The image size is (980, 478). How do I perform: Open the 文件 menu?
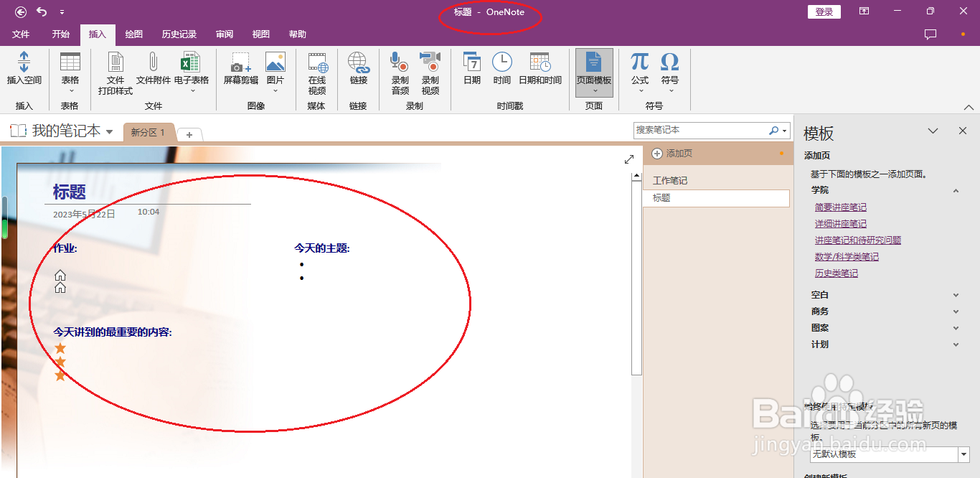coord(21,34)
